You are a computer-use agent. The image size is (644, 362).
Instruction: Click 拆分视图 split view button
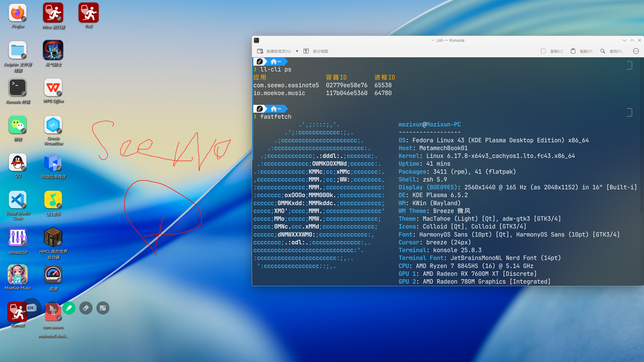pyautogui.click(x=316, y=51)
